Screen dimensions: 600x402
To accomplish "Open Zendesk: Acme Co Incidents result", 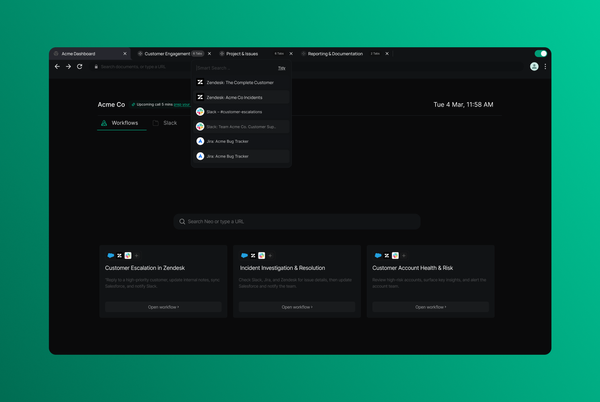I will click(241, 97).
